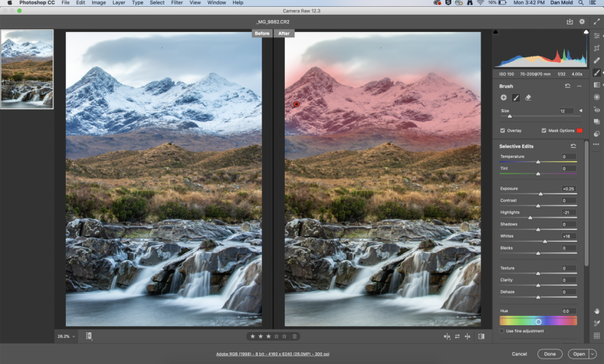
Task: Open the Apple menu
Action: [x=9, y=2]
